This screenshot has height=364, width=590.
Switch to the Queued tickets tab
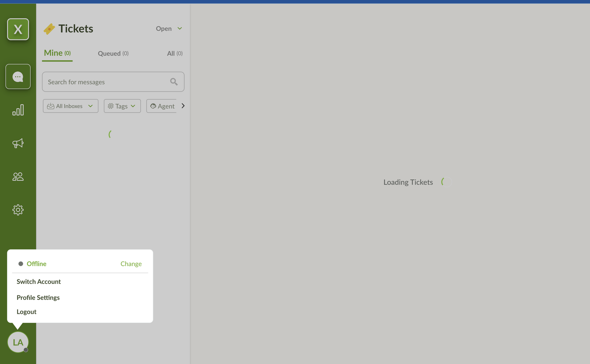click(113, 53)
